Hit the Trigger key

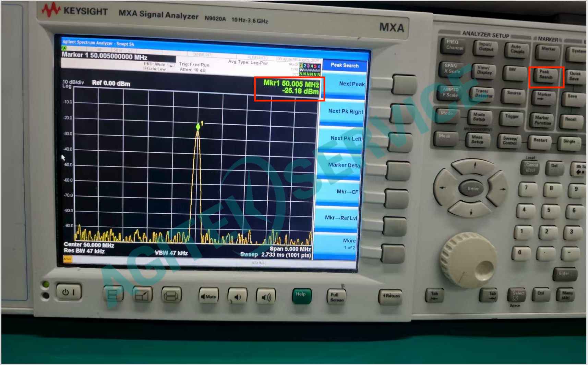pyautogui.click(x=511, y=119)
